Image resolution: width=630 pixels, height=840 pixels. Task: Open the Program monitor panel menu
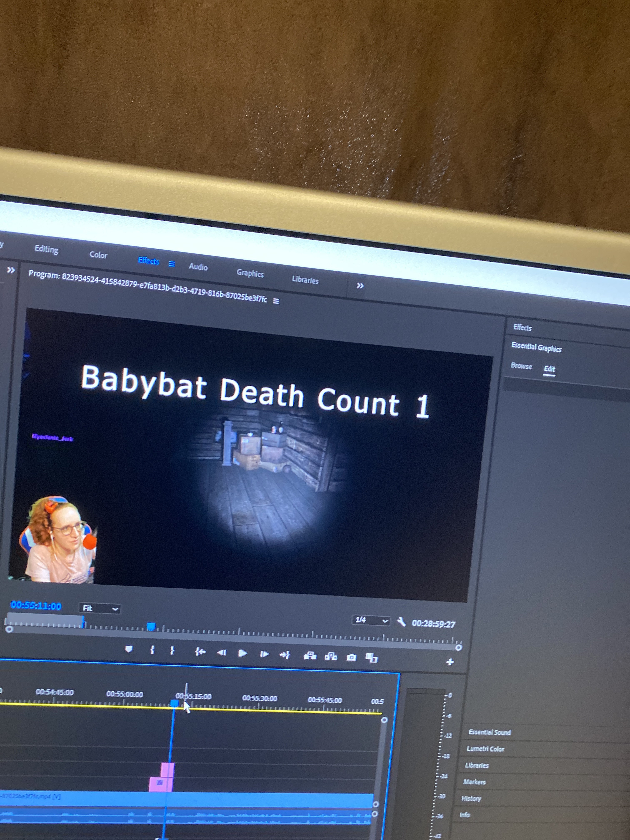tap(276, 301)
